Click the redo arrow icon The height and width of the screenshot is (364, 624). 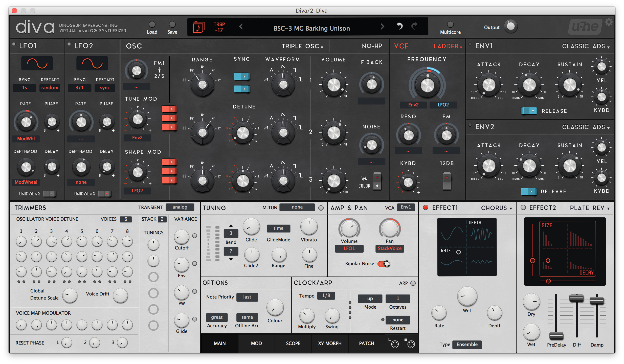(x=415, y=26)
